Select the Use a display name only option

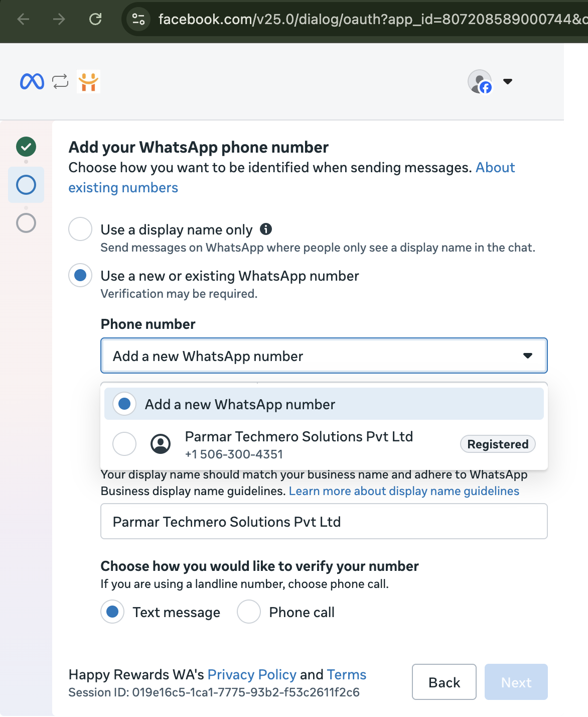(80, 229)
